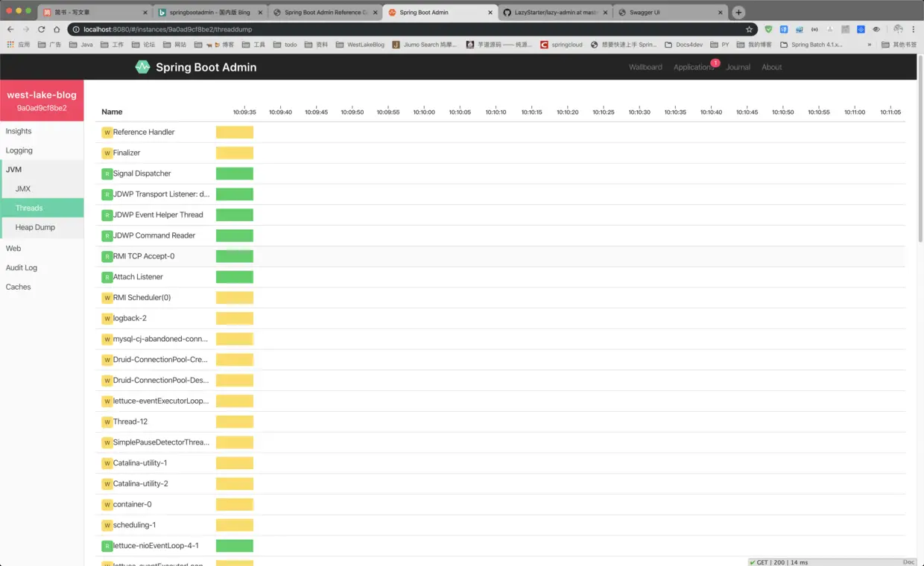Go forward with the browser forward arrow
Viewport: 924px width, 566px height.
click(x=26, y=29)
